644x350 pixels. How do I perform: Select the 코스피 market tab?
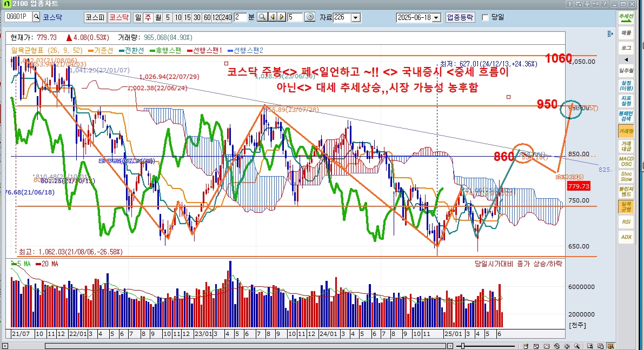coord(95,17)
